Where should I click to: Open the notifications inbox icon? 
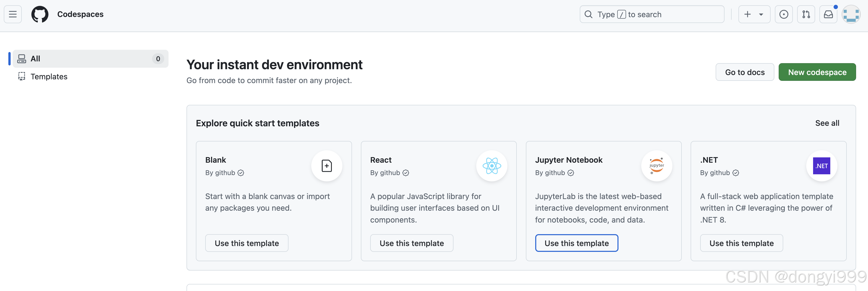coord(828,14)
